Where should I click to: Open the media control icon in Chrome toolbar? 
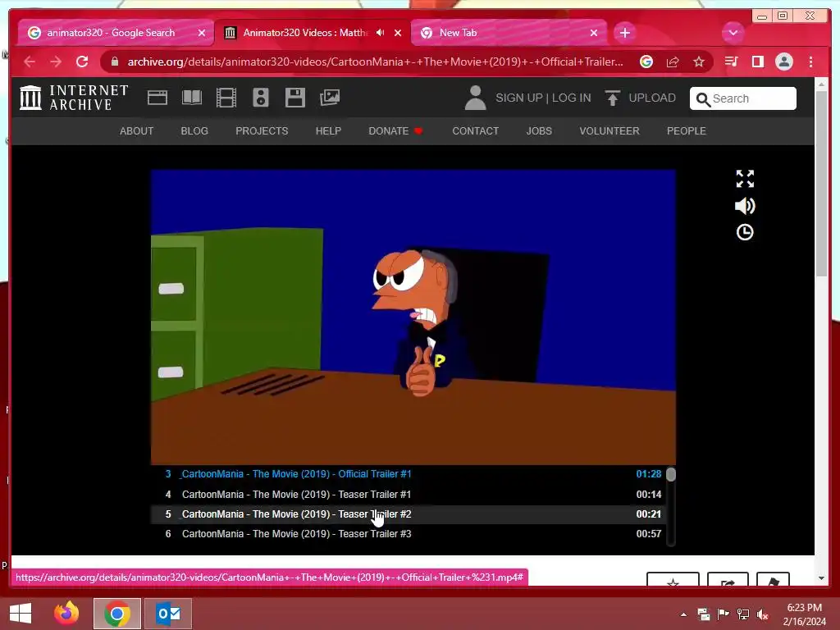731,62
